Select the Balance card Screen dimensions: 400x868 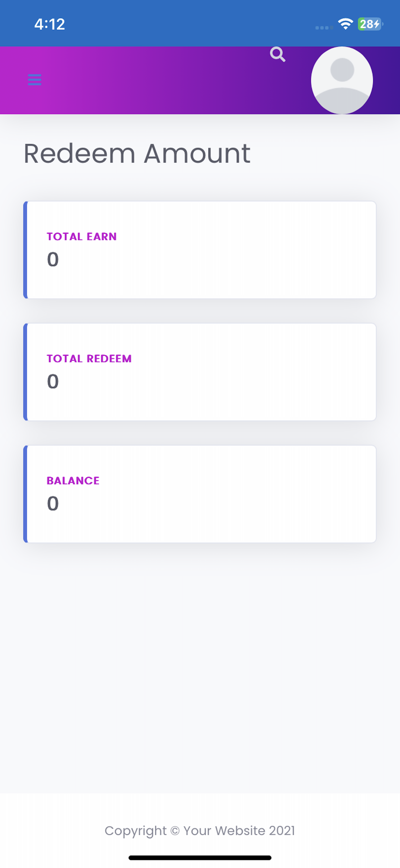coord(200,494)
